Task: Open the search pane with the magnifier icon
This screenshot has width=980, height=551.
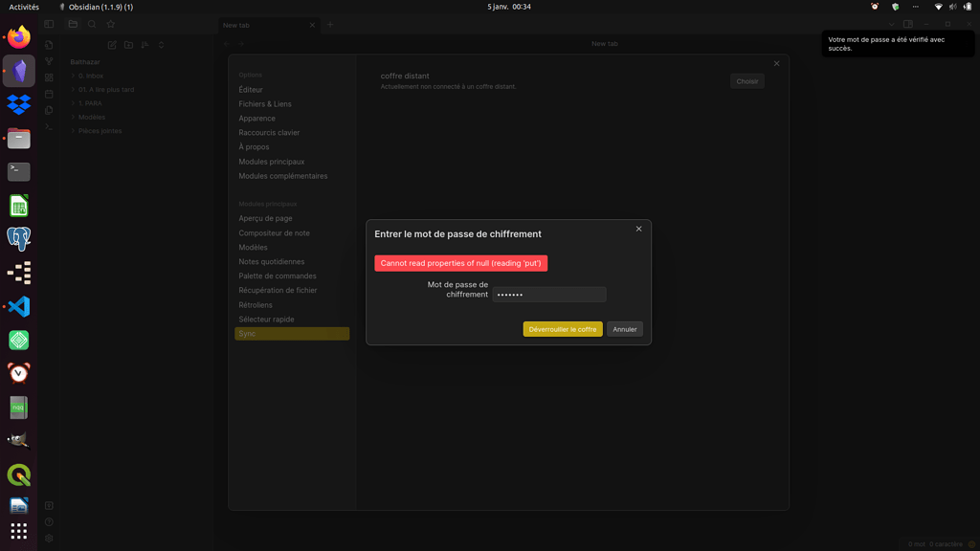Action: click(x=92, y=24)
